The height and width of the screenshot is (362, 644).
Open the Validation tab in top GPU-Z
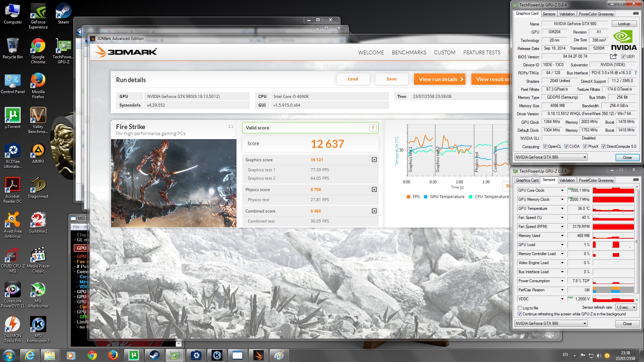coord(567,14)
